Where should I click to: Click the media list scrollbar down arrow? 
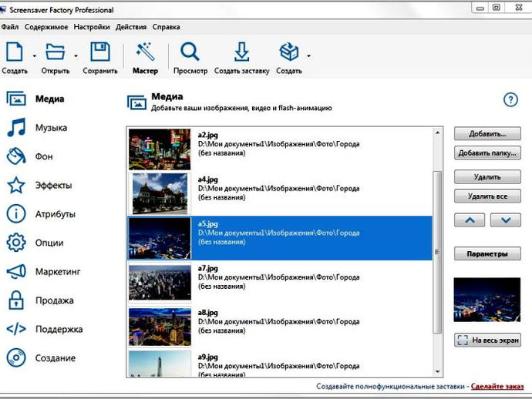click(x=437, y=372)
